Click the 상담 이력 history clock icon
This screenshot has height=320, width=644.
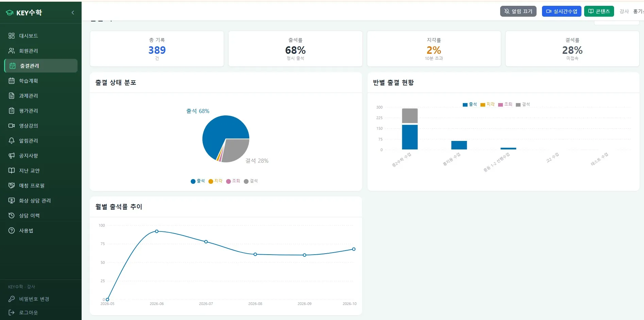pyautogui.click(x=12, y=215)
